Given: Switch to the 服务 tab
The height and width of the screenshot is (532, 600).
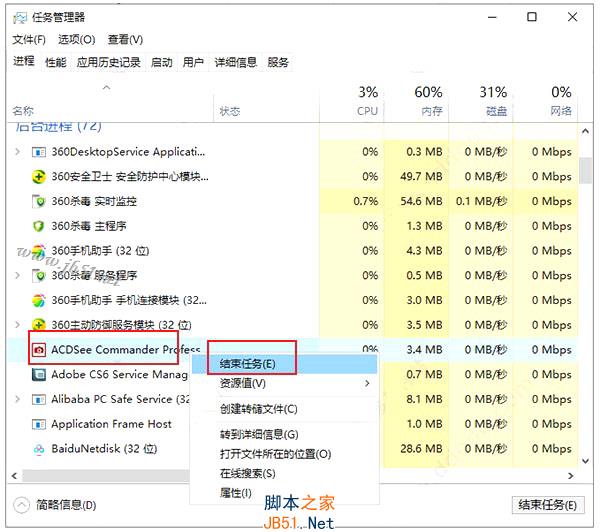Looking at the screenshot, I should click(278, 62).
